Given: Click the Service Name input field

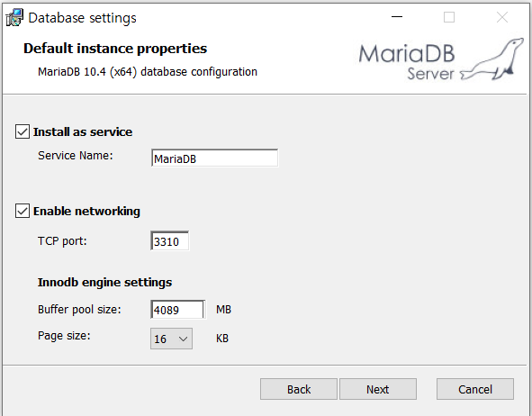Looking at the screenshot, I should click(214, 158).
